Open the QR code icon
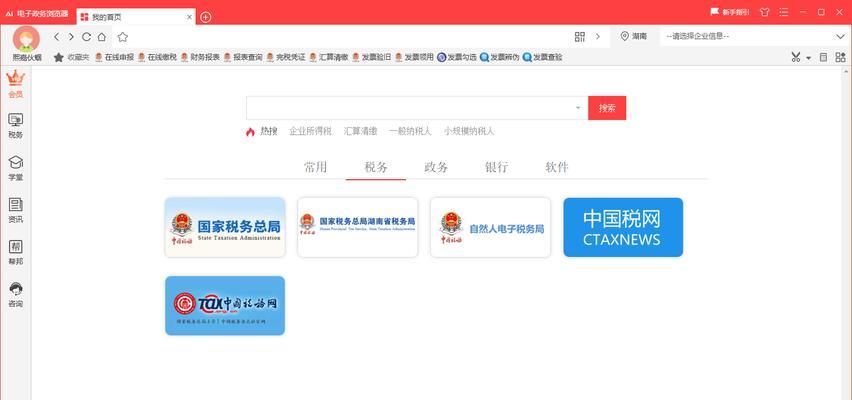 pos(580,37)
